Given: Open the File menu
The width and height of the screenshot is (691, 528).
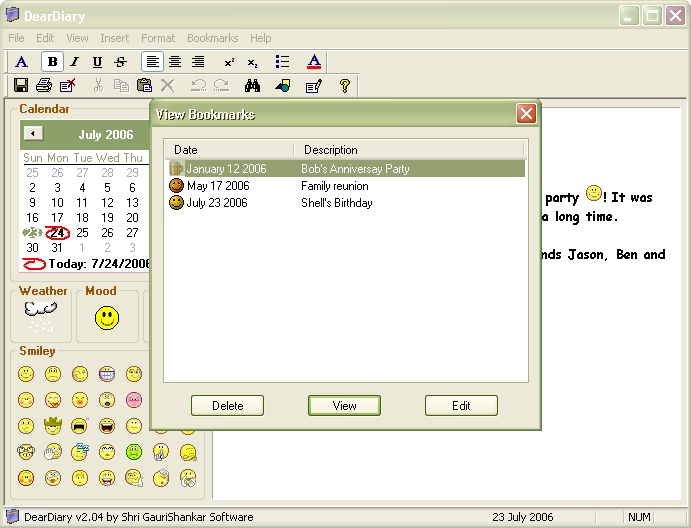Looking at the screenshot, I should click(16, 38).
